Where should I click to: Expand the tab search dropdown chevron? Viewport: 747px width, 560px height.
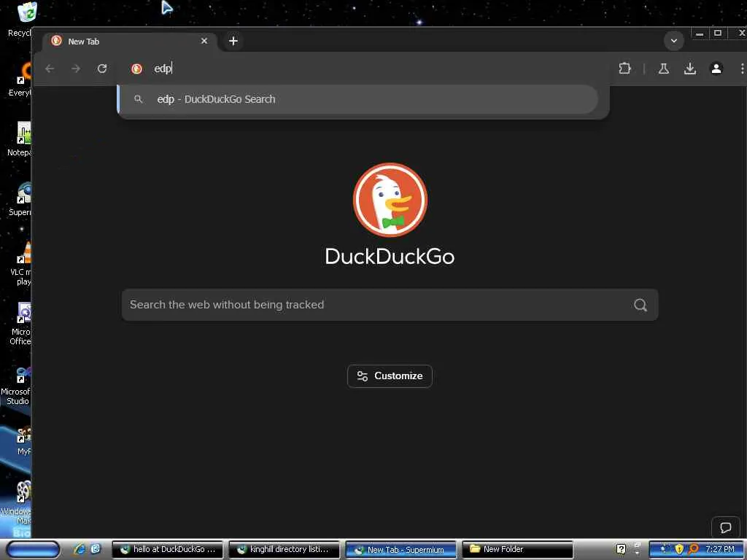pos(673,41)
